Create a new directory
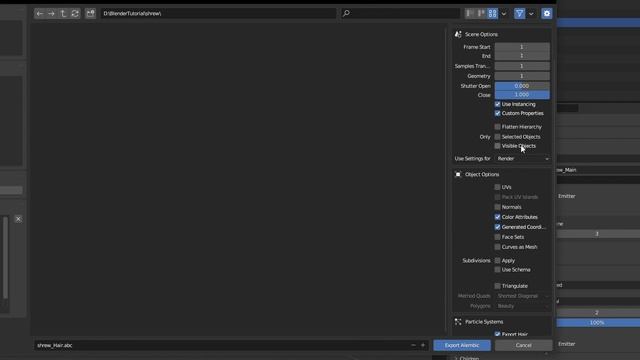The width and height of the screenshot is (640, 360). tap(90, 13)
